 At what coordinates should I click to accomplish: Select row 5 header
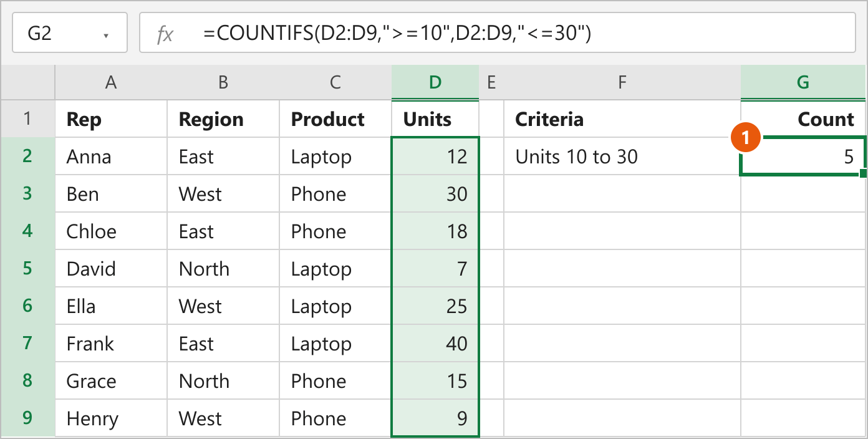[27, 269]
